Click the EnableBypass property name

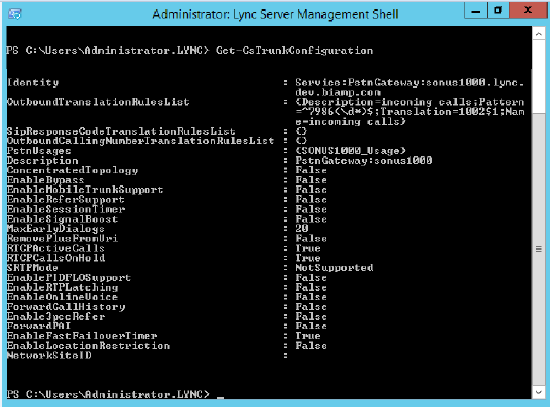(46, 180)
